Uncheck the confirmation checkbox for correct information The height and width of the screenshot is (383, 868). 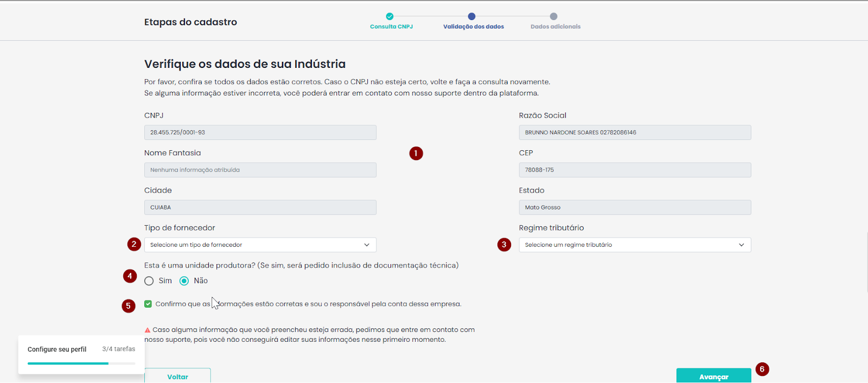click(148, 304)
